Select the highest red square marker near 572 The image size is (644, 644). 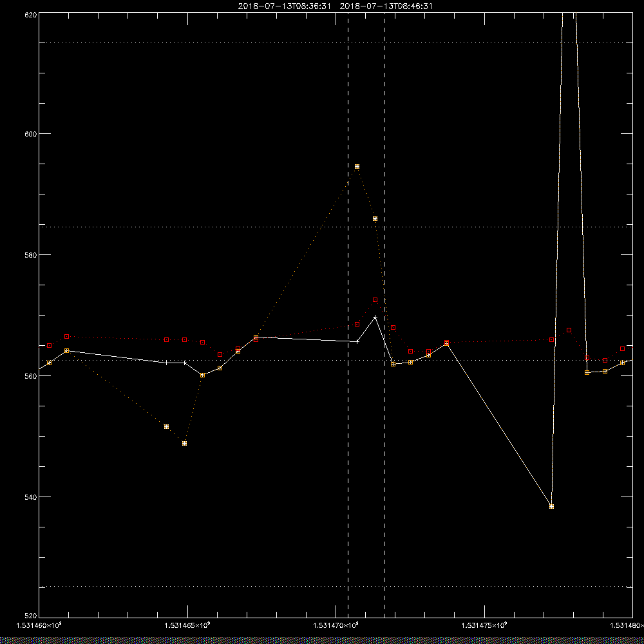tap(375, 300)
